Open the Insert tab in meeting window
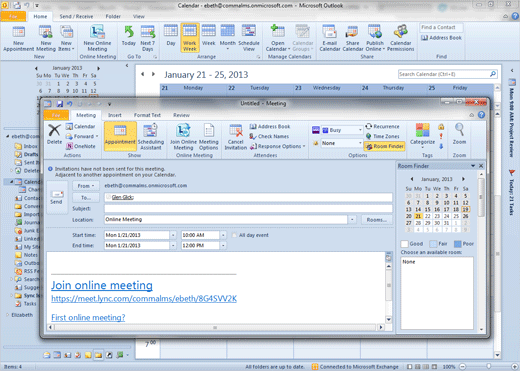 [115, 115]
